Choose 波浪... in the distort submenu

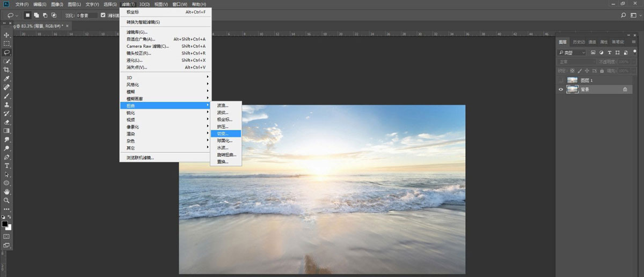point(226,106)
